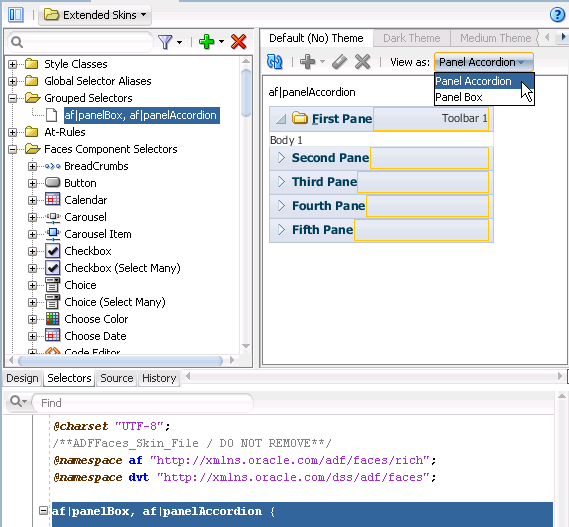Collapse the First Pane disclosure triangle
Viewport: 569px width, 527px height.
click(281, 119)
